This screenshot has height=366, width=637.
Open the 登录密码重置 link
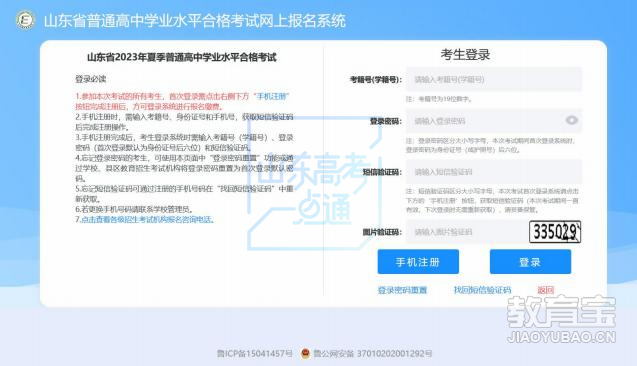pyautogui.click(x=402, y=290)
